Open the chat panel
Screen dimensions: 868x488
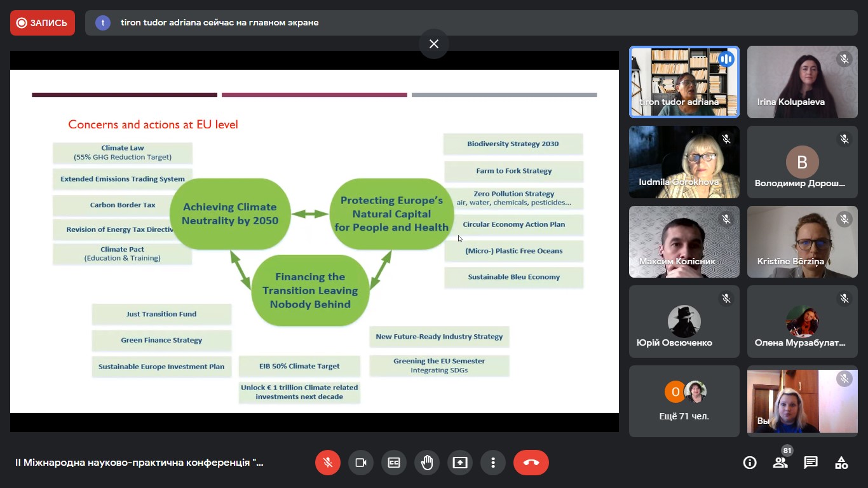811,463
